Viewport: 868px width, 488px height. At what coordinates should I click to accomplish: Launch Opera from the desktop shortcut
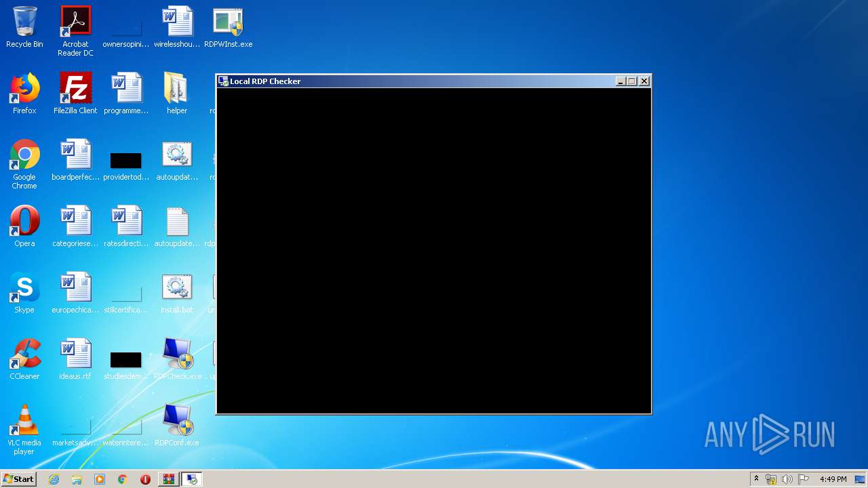coord(24,226)
